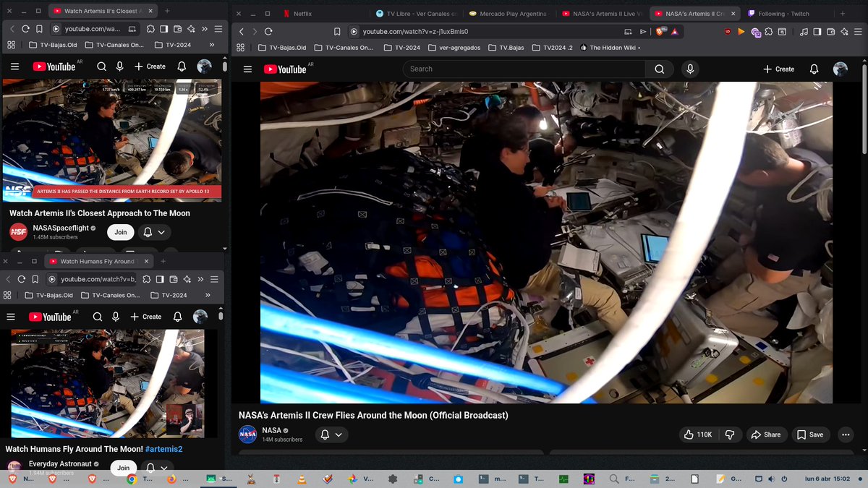Screen dimensions: 868x488
Task: Open Firefox icon in taskbar
Action: (x=171, y=479)
